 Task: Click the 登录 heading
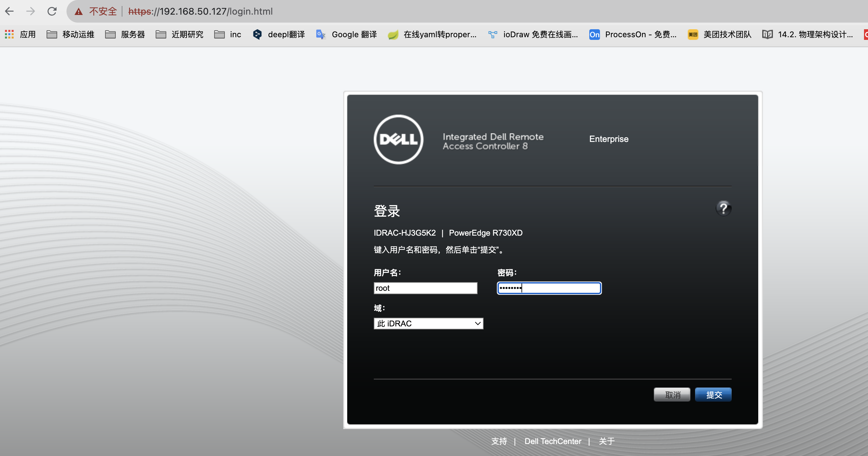click(387, 211)
